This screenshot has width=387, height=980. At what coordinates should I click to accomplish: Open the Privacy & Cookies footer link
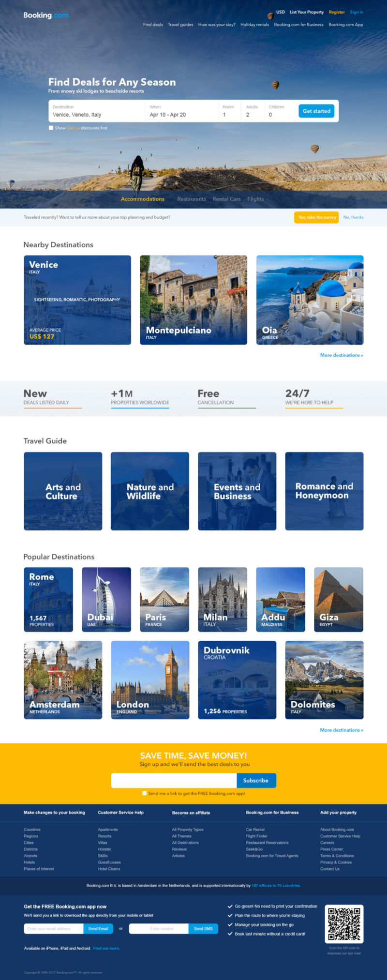pyautogui.click(x=336, y=862)
